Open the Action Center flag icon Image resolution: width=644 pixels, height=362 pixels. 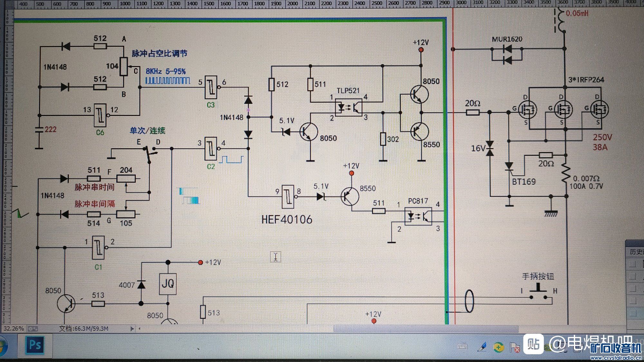pyautogui.click(x=515, y=347)
